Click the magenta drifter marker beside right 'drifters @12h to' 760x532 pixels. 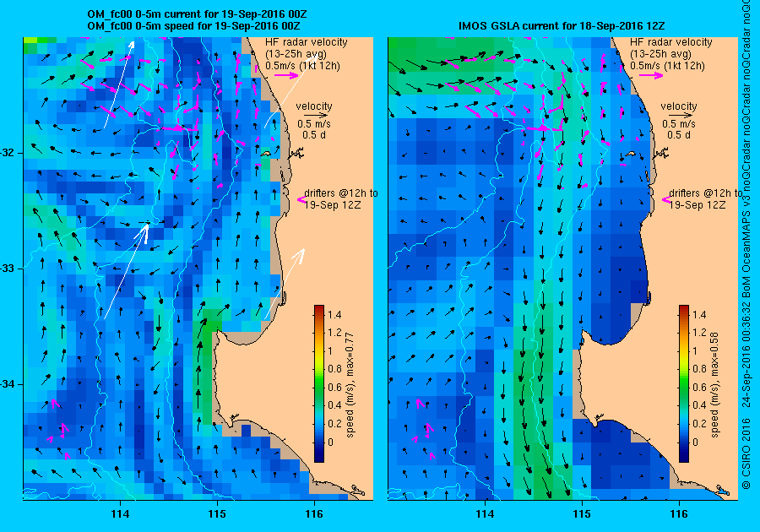tap(666, 199)
